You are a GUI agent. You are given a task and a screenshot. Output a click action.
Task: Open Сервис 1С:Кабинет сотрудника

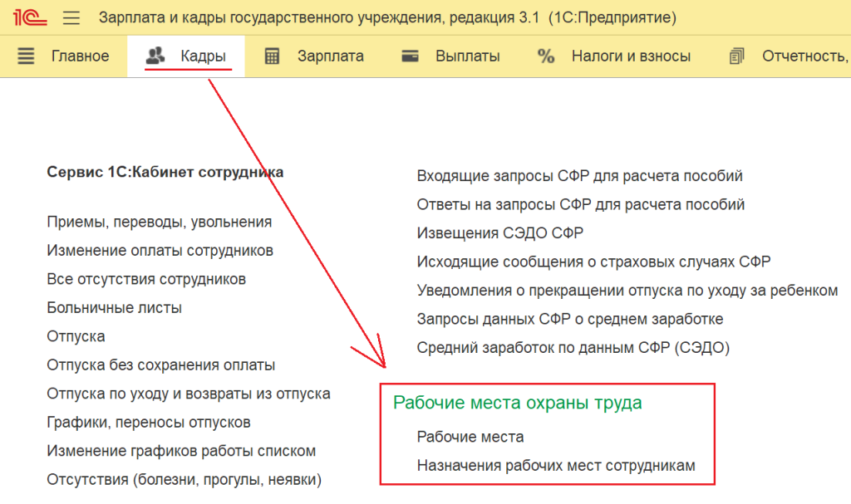(165, 172)
